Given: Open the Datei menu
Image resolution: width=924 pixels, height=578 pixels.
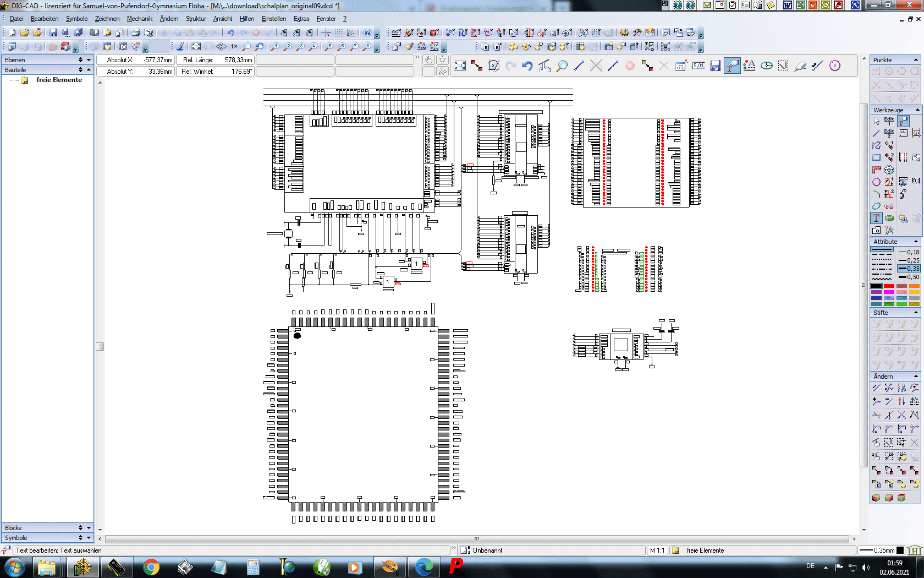Looking at the screenshot, I should click(x=16, y=19).
